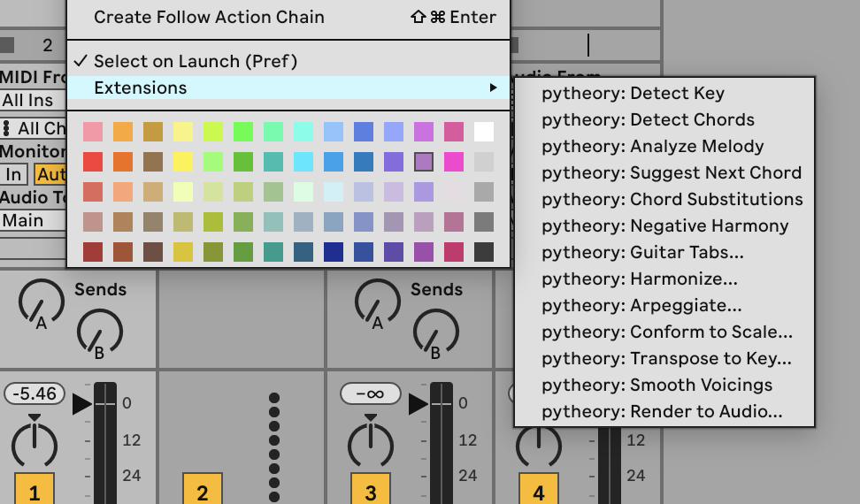Set monitor mode to Auto
This screenshot has height=504, width=860.
50,175
